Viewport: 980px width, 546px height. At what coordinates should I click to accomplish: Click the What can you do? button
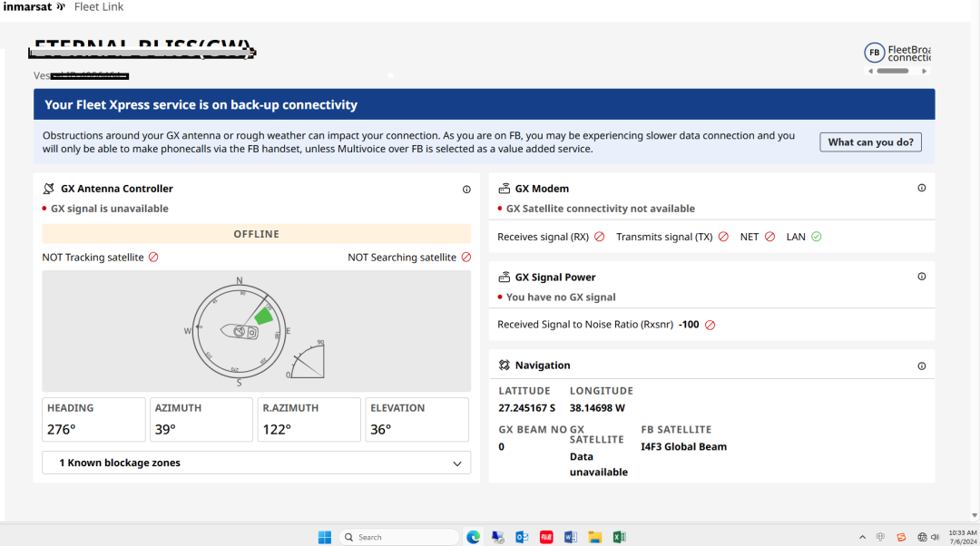coord(870,142)
